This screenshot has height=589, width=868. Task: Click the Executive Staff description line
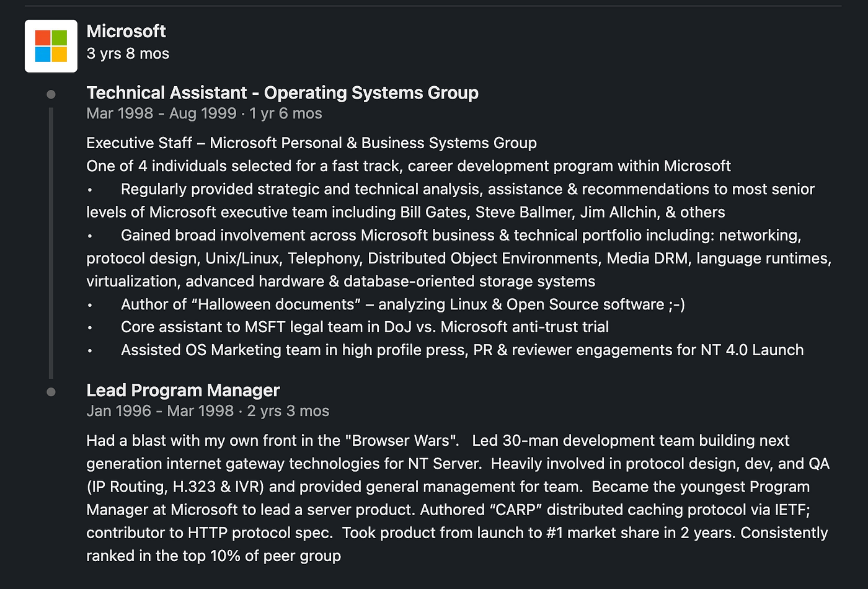[x=311, y=143]
